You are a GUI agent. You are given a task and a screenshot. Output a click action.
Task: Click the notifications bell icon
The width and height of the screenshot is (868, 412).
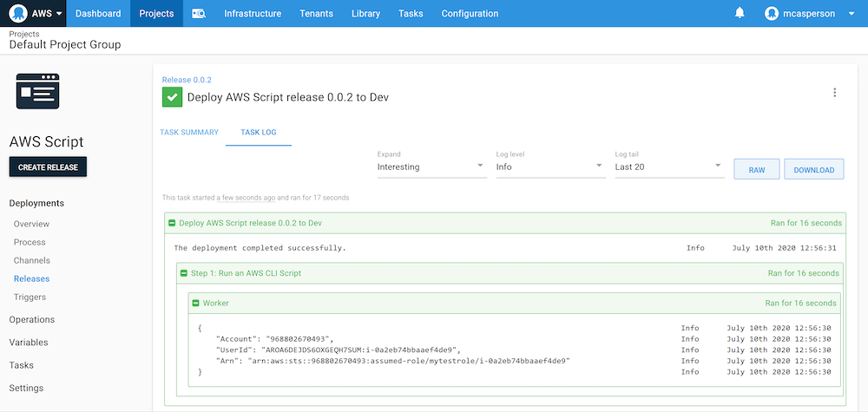coord(740,13)
